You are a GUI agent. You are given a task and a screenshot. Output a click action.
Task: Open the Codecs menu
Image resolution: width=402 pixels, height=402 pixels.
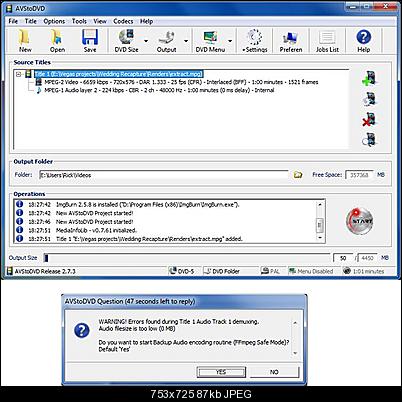(123, 21)
